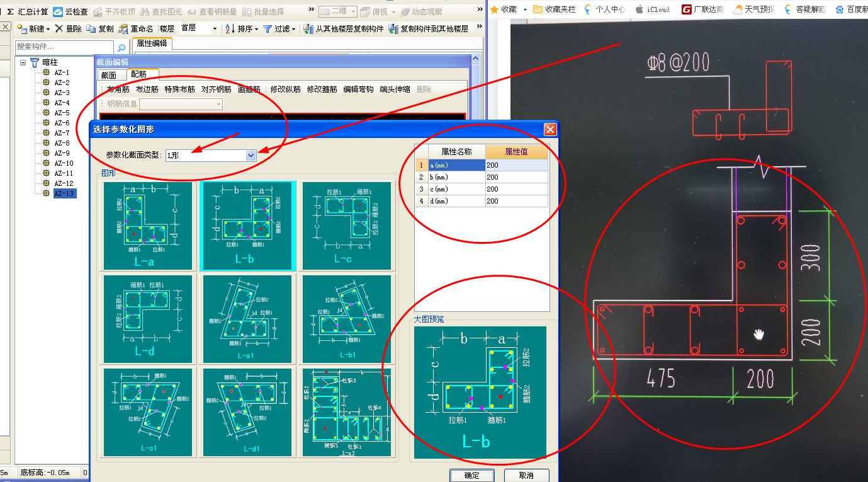Click 批量选择 toolbar icon

coord(247,11)
